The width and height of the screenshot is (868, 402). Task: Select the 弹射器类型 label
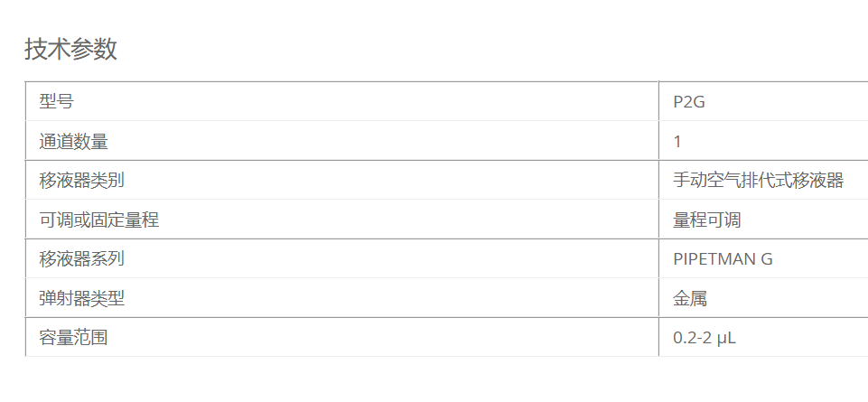coord(81,298)
